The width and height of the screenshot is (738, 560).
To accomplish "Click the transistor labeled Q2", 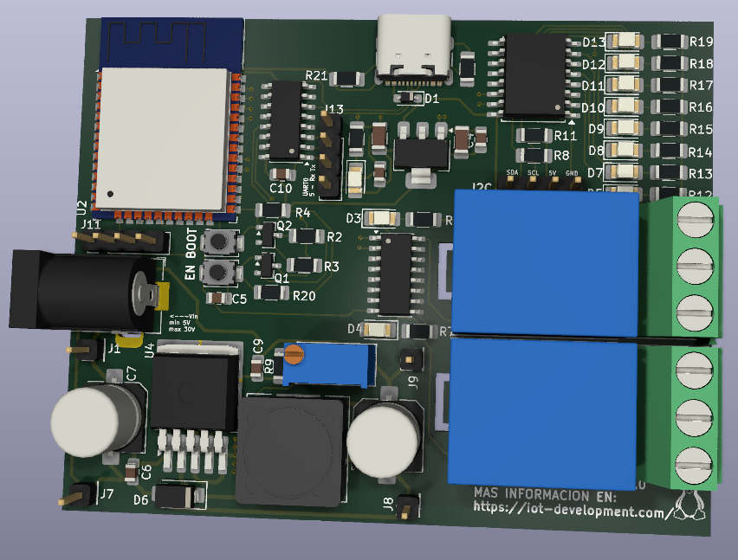I will [x=268, y=235].
